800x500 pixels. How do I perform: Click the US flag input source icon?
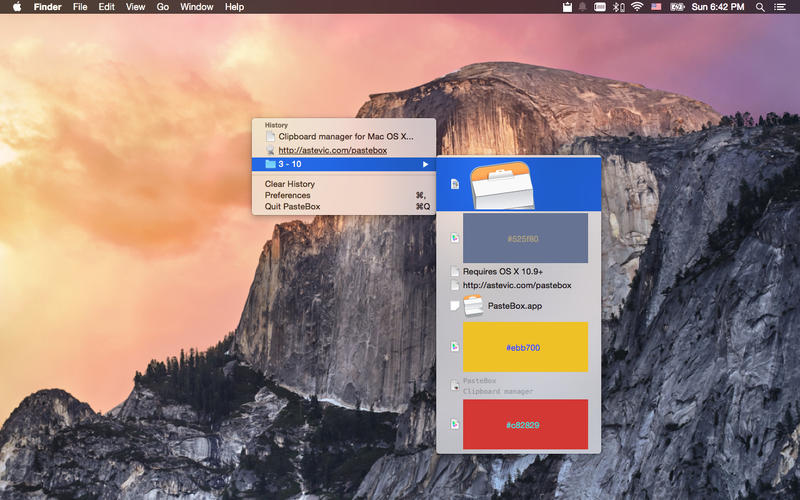[656, 7]
